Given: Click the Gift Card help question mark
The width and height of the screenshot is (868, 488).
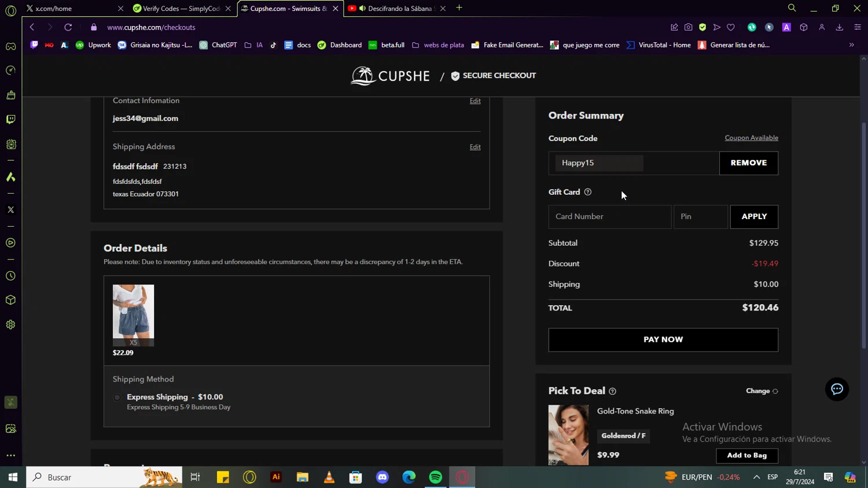Looking at the screenshot, I should click(x=588, y=192).
